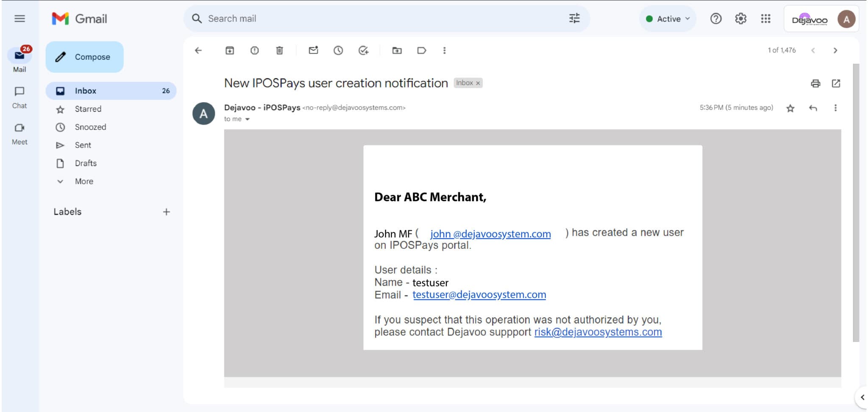868x412 pixels.
Task: Click the sender name Dejavoo - iPOSPays
Action: (262, 108)
